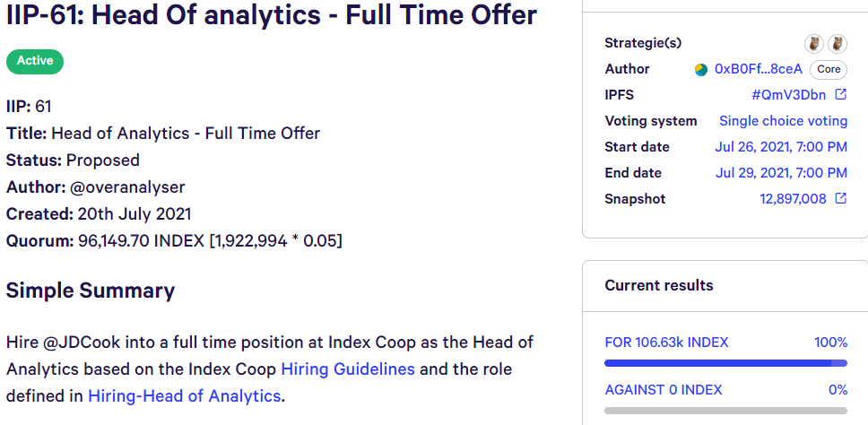Click the FOR 106.63k INDEX label

click(x=666, y=343)
